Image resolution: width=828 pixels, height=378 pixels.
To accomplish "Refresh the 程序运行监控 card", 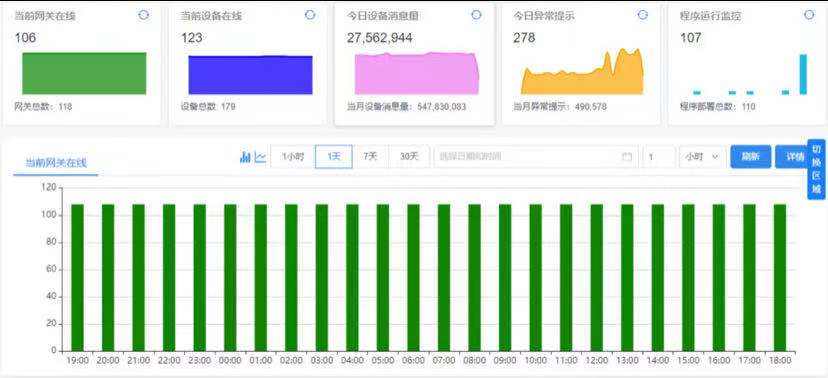I will pyautogui.click(x=809, y=15).
